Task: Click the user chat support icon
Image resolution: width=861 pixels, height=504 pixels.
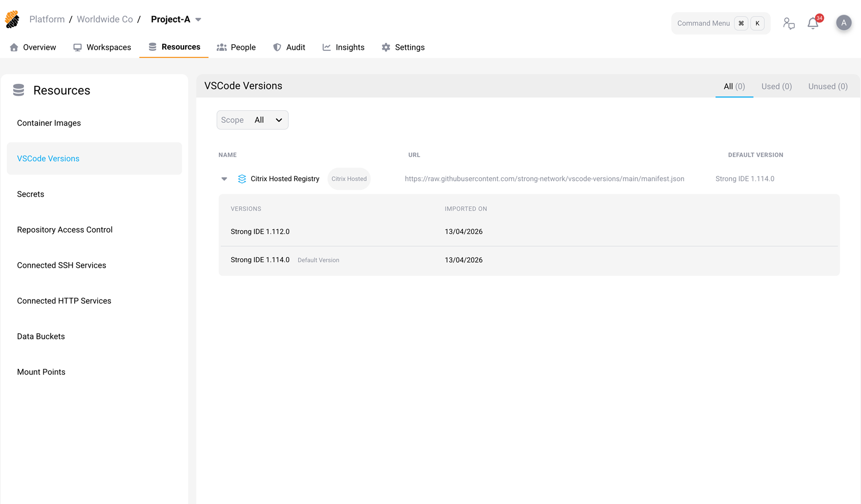Action: pyautogui.click(x=789, y=23)
